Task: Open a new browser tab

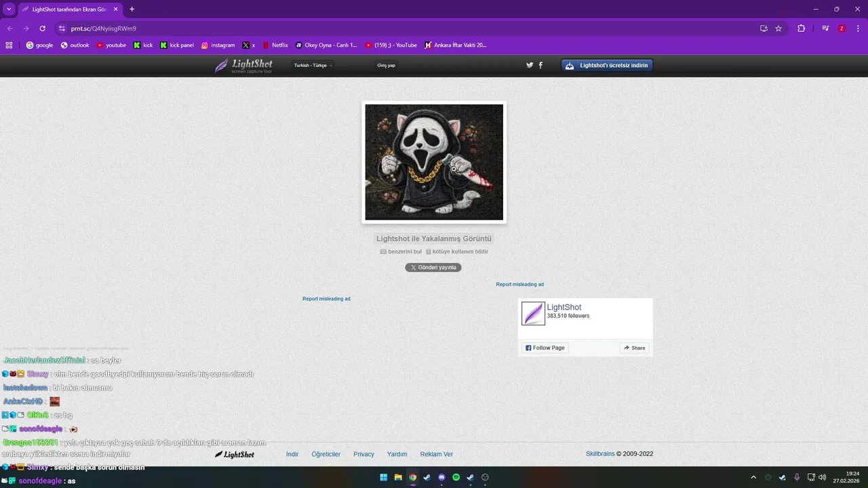Action: pyautogui.click(x=132, y=9)
